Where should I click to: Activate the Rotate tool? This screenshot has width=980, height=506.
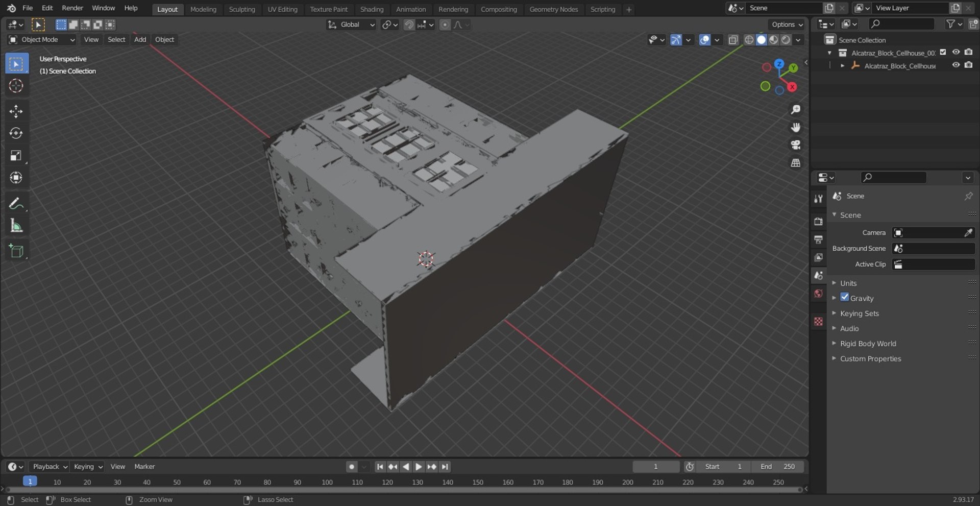tap(16, 133)
